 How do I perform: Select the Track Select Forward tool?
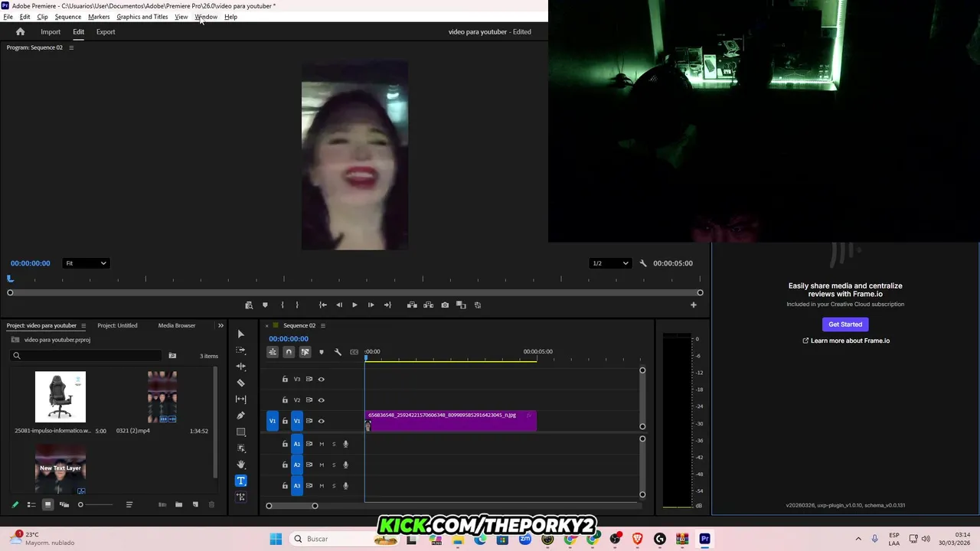(241, 350)
